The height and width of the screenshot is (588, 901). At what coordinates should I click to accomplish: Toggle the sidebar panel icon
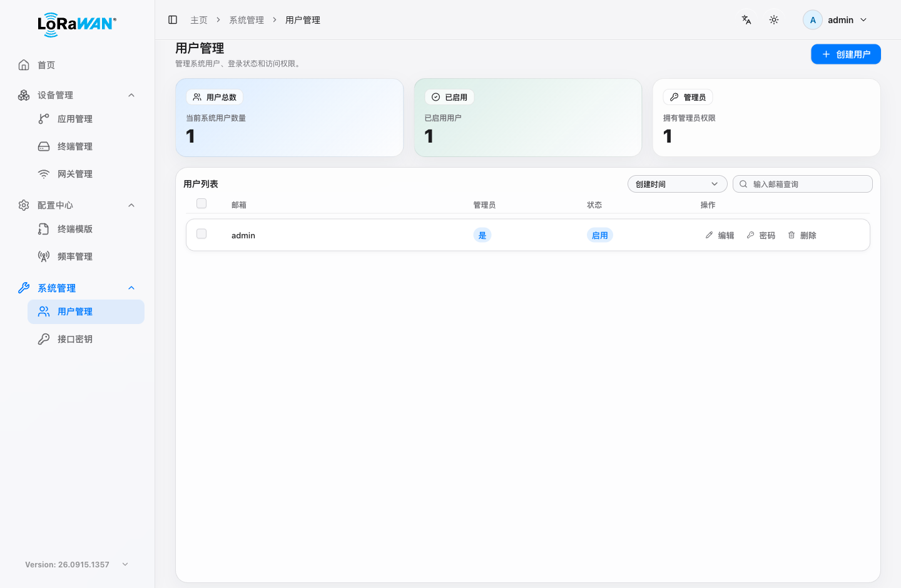coord(173,20)
